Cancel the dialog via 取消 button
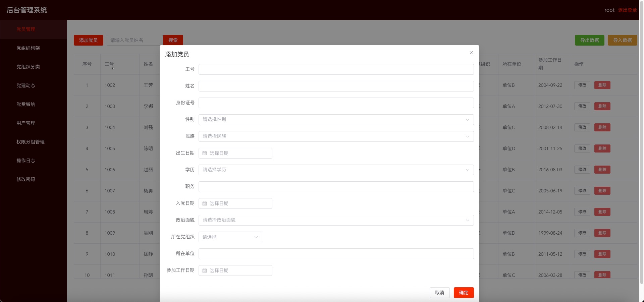644x302 pixels. [x=440, y=293]
